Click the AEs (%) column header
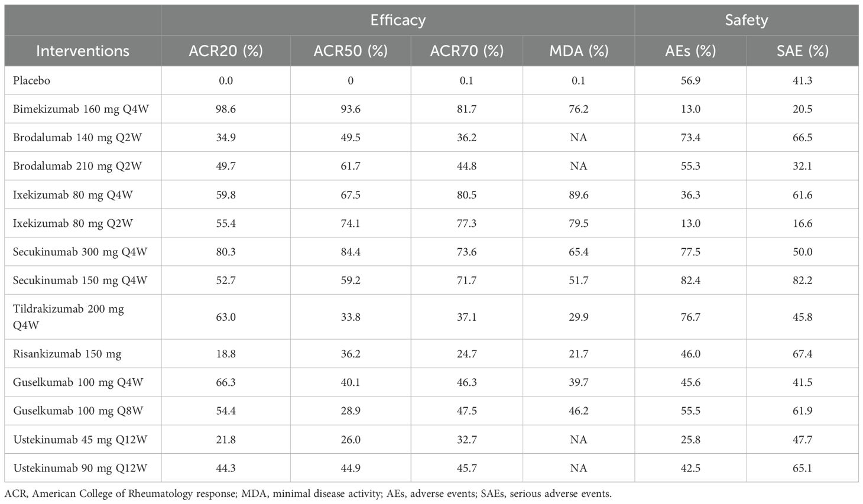The image size is (863, 504). [690, 51]
